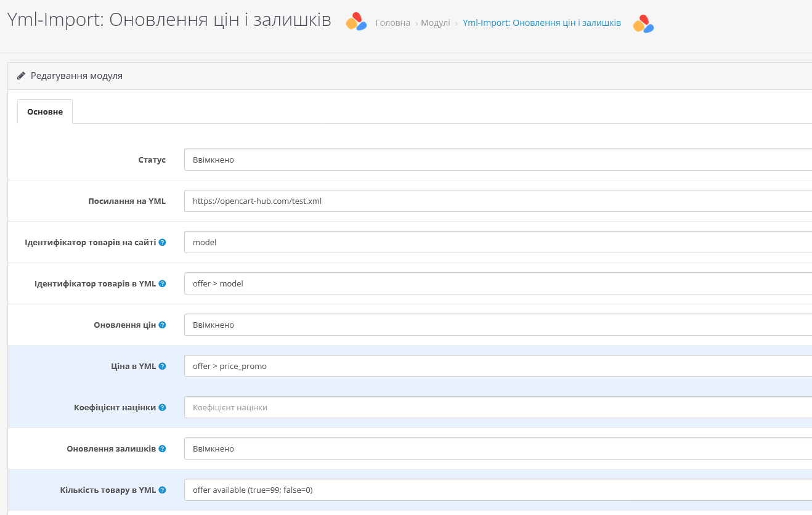This screenshot has width=812, height=515.
Task: Click the logo icon after the breadcrumb trail
Action: click(644, 25)
